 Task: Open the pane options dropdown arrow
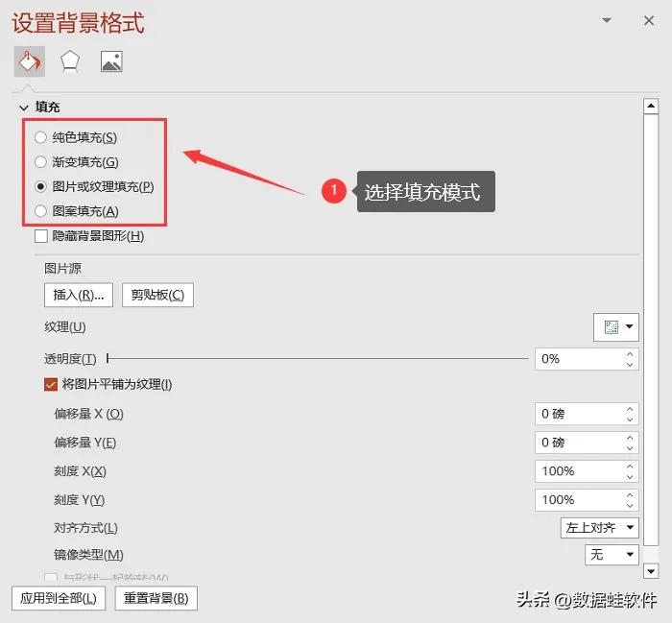pos(607,20)
